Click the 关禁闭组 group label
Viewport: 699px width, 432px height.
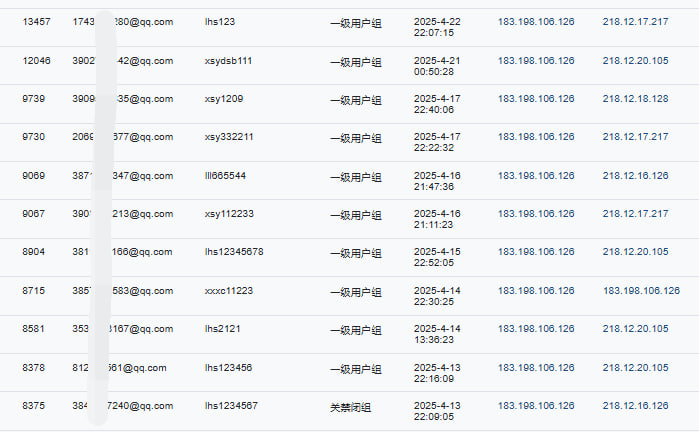(350, 407)
